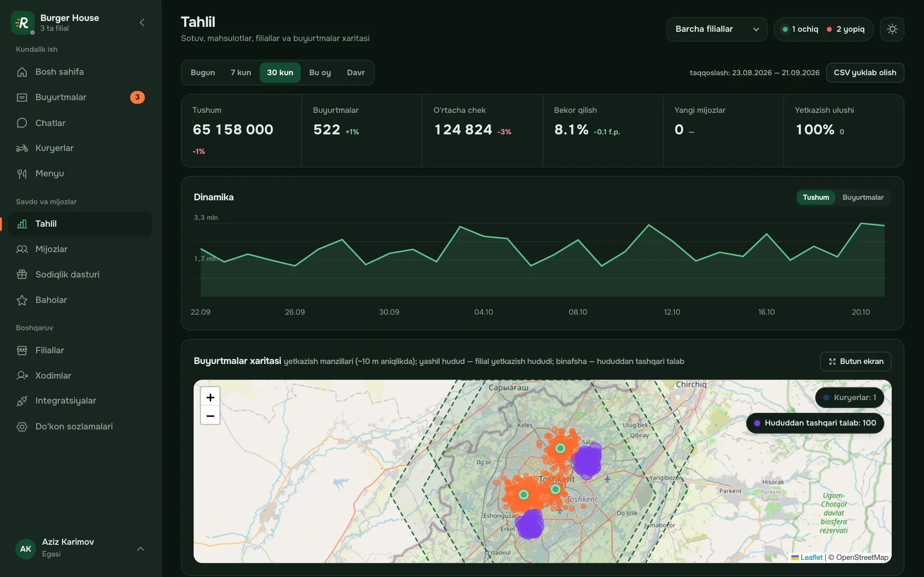Select the 30 kun period tab

click(x=280, y=73)
